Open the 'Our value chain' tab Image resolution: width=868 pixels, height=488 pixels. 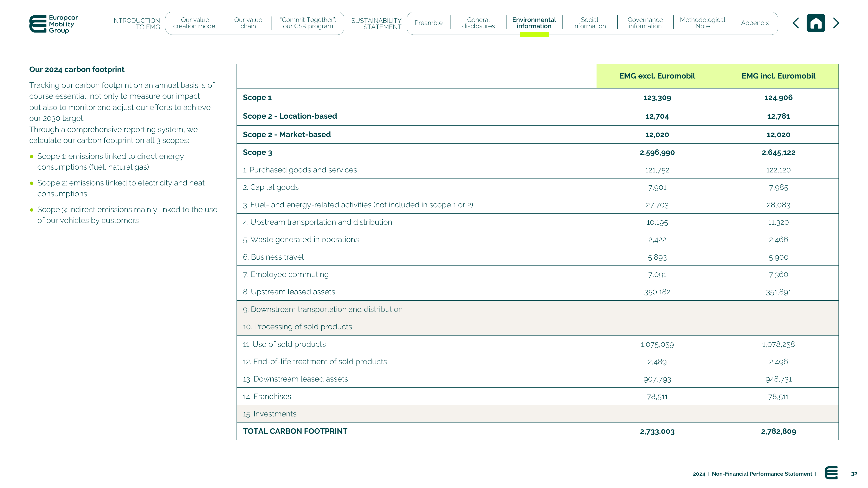(x=248, y=23)
